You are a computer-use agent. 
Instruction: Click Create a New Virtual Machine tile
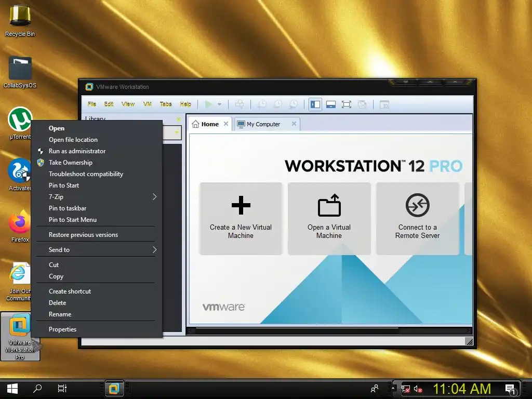tap(241, 219)
